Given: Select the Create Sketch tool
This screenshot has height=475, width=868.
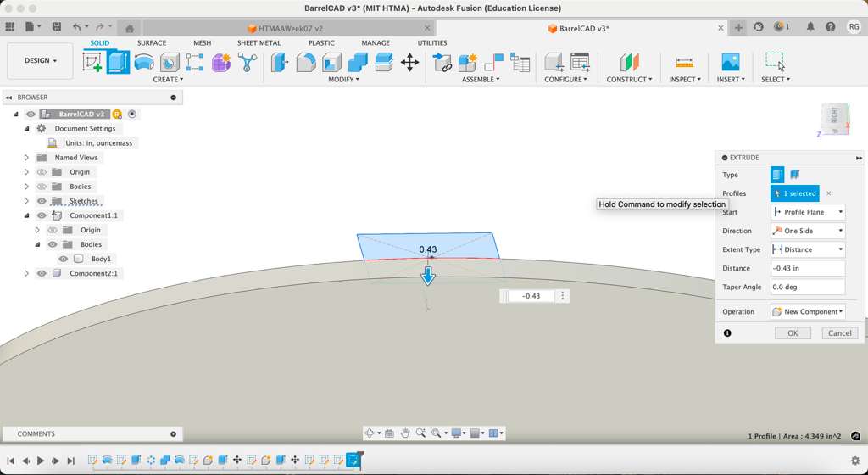Looking at the screenshot, I should [92, 62].
